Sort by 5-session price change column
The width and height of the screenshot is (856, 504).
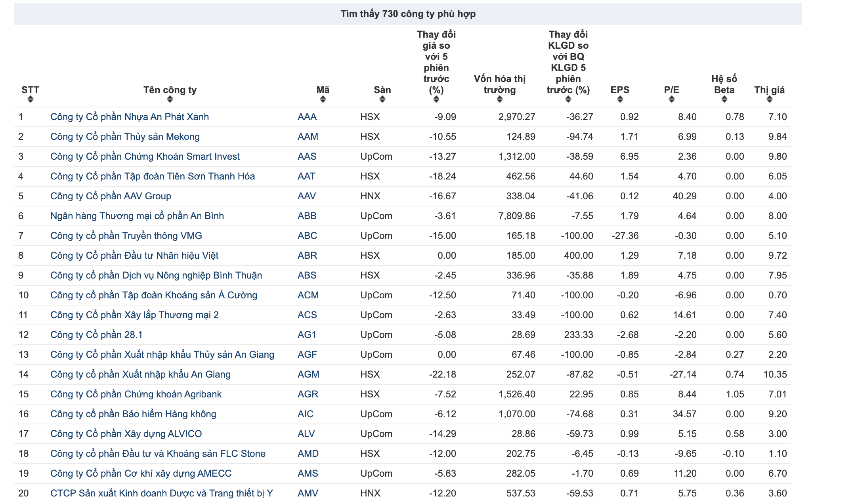[436, 99]
